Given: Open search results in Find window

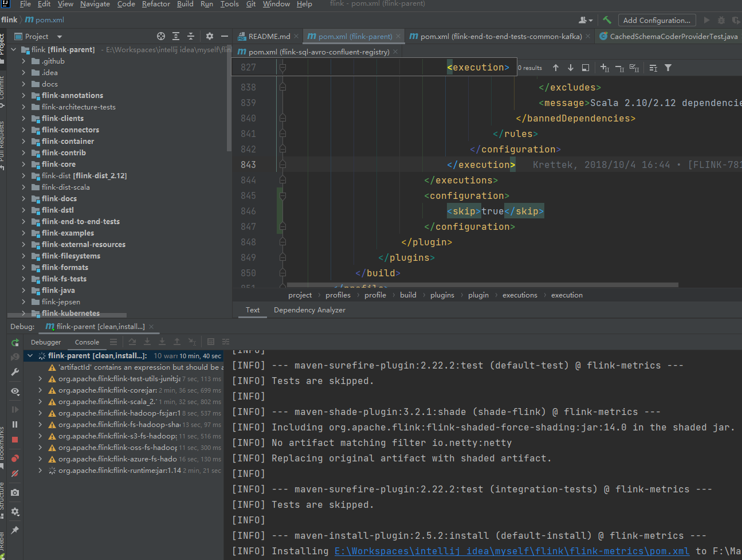Looking at the screenshot, I should [x=586, y=68].
